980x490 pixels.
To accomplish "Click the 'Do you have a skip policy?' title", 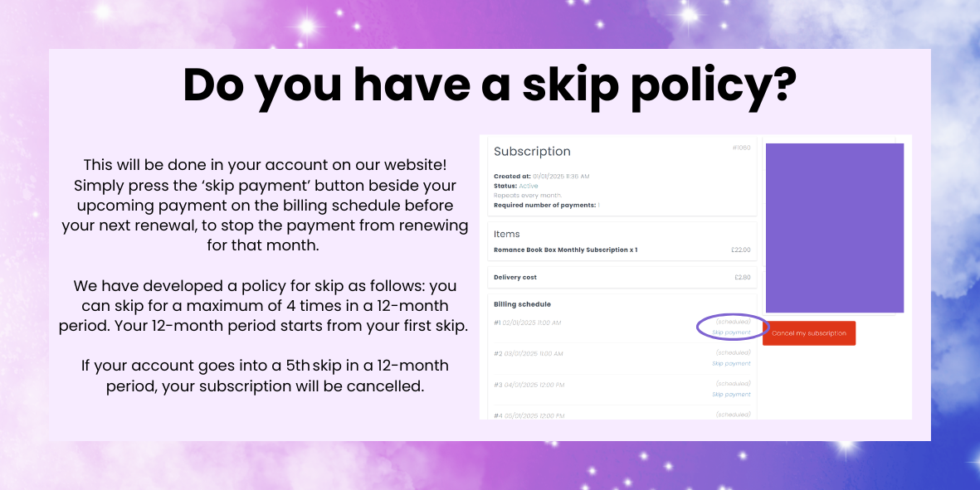I will point(490,85).
